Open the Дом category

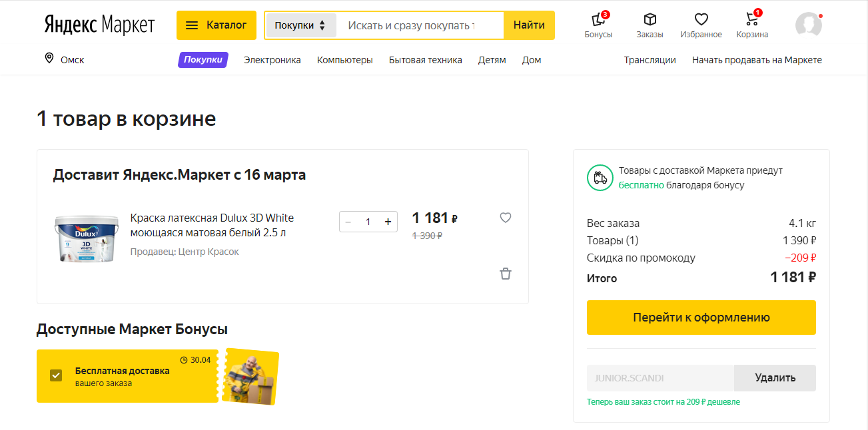(x=532, y=60)
